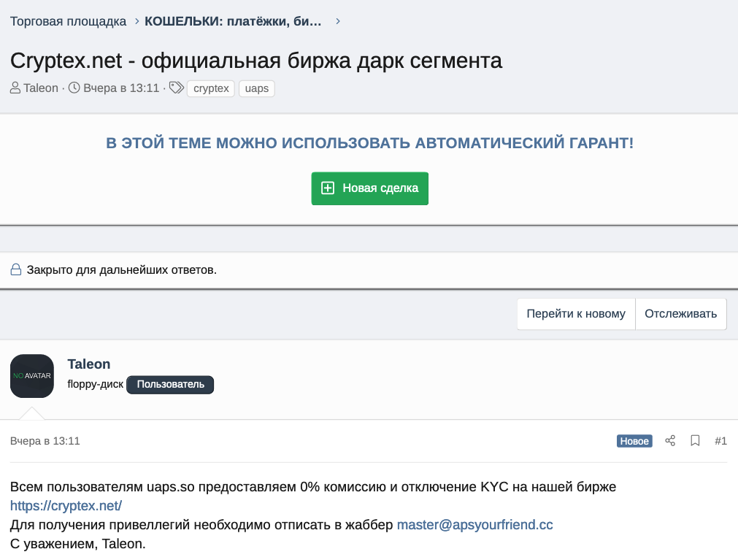Click the Перейти к новому button
The image size is (738, 560).
coord(576,314)
